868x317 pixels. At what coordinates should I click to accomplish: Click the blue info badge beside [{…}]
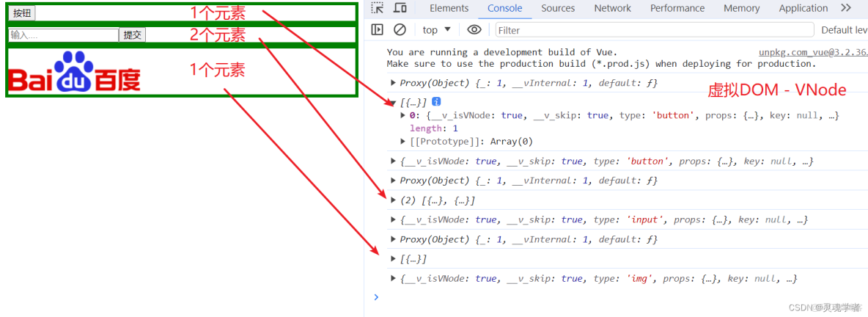(x=436, y=101)
